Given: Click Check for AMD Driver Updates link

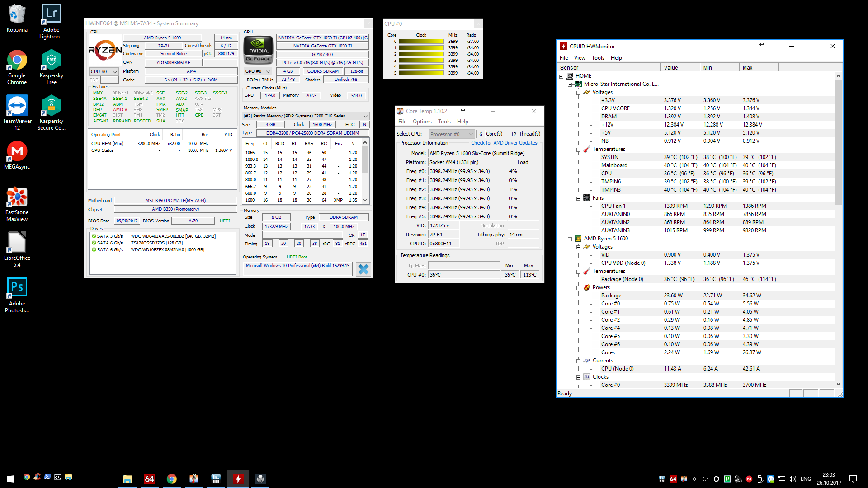Looking at the screenshot, I should [504, 143].
